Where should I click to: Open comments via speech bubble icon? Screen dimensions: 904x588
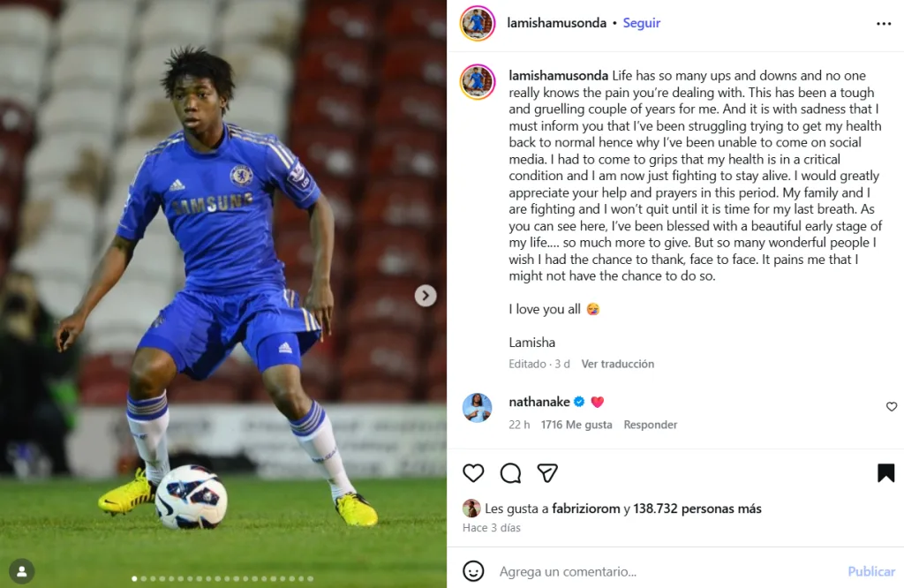coord(510,473)
